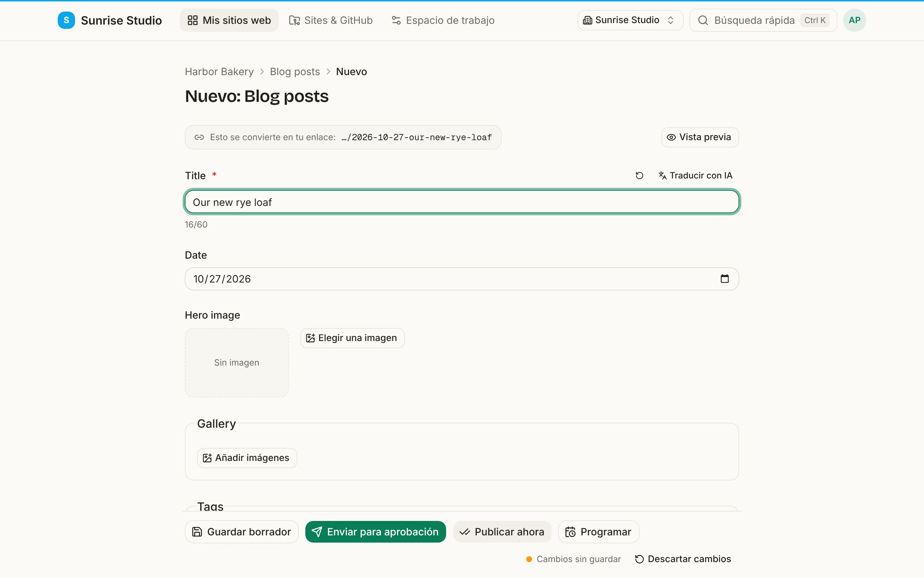The width and height of the screenshot is (924, 578).
Task: Click Añadir imágenes in Gallery
Action: (x=247, y=458)
